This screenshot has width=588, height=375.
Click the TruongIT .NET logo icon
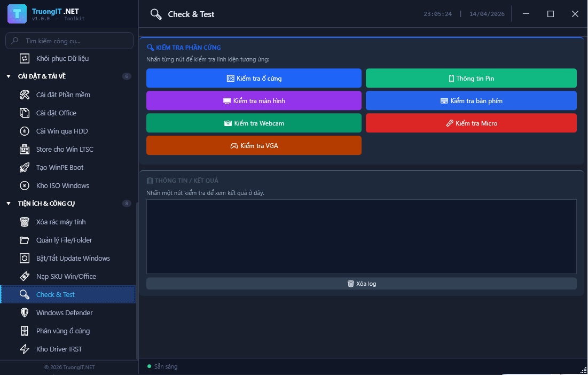pos(17,14)
